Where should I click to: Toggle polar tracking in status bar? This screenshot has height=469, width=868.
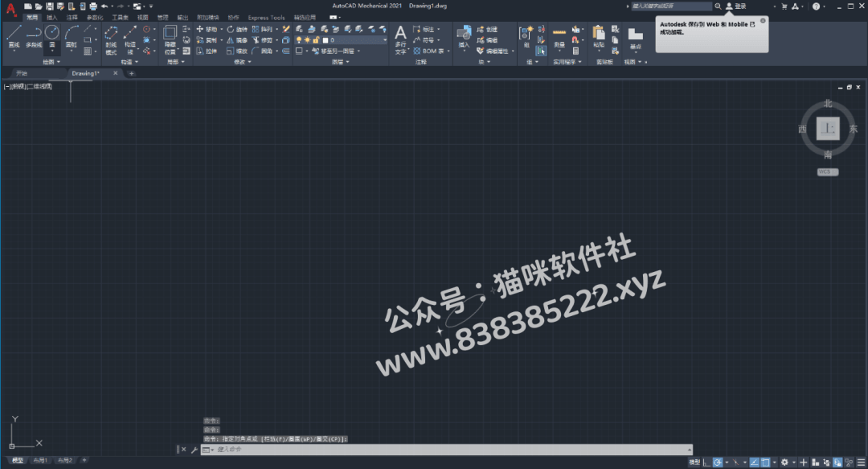(x=718, y=463)
